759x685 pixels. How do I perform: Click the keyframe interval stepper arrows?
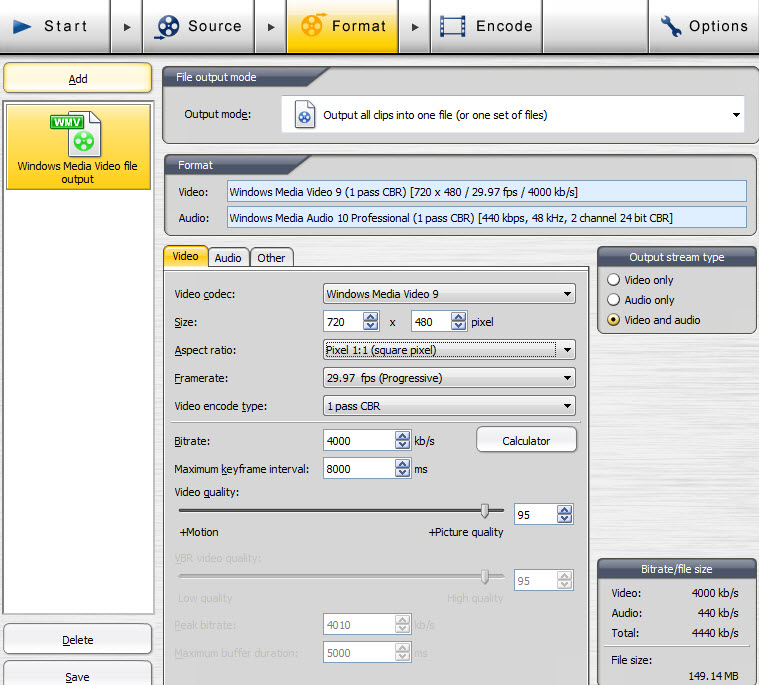[402, 469]
